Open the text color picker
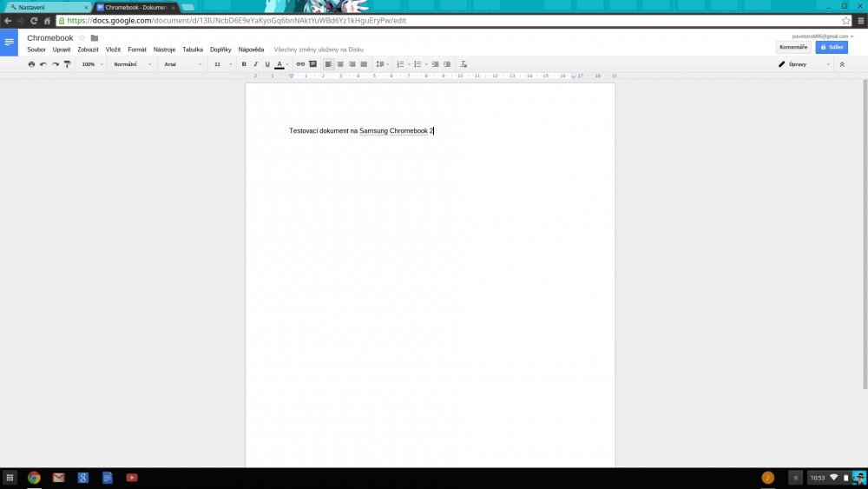 click(x=279, y=64)
